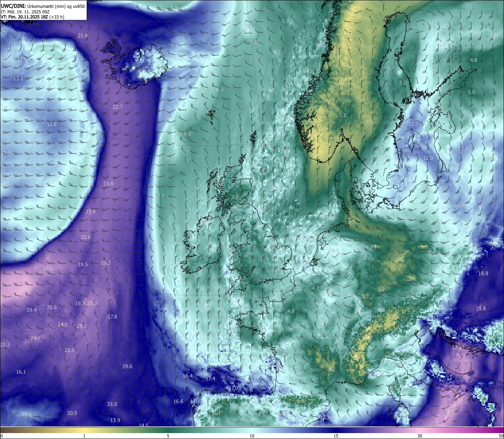Click the 6.0 value west of Scotland
This screenshot has height=439, width=504.
pos(187,133)
